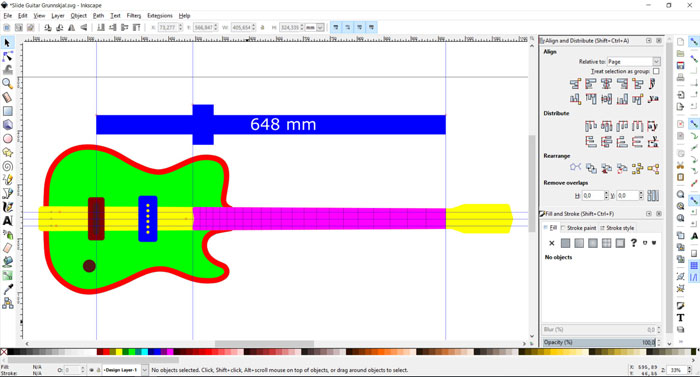
Task: Center on vertical axis align icon
Action: [606, 84]
